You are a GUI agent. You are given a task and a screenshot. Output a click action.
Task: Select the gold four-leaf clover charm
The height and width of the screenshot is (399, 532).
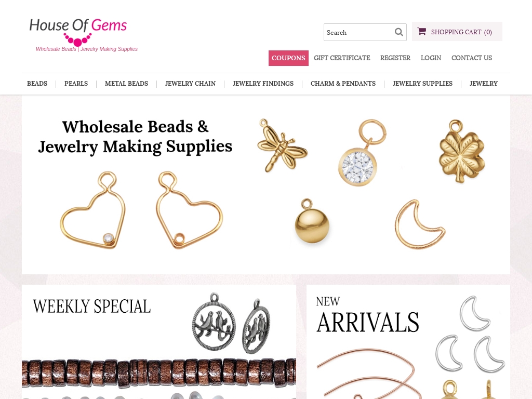(462, 151)
